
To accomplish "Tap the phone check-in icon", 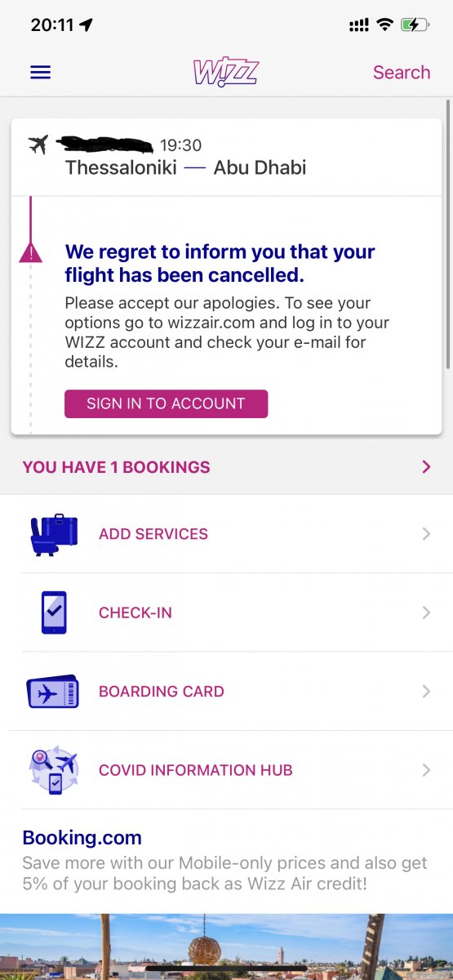I will [x=54, y=612].
